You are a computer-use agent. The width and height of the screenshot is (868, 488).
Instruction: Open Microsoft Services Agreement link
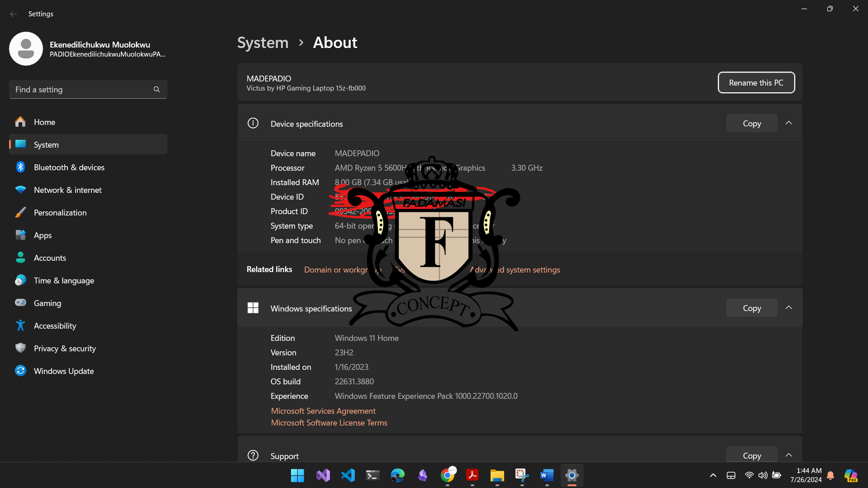(323, 411)
